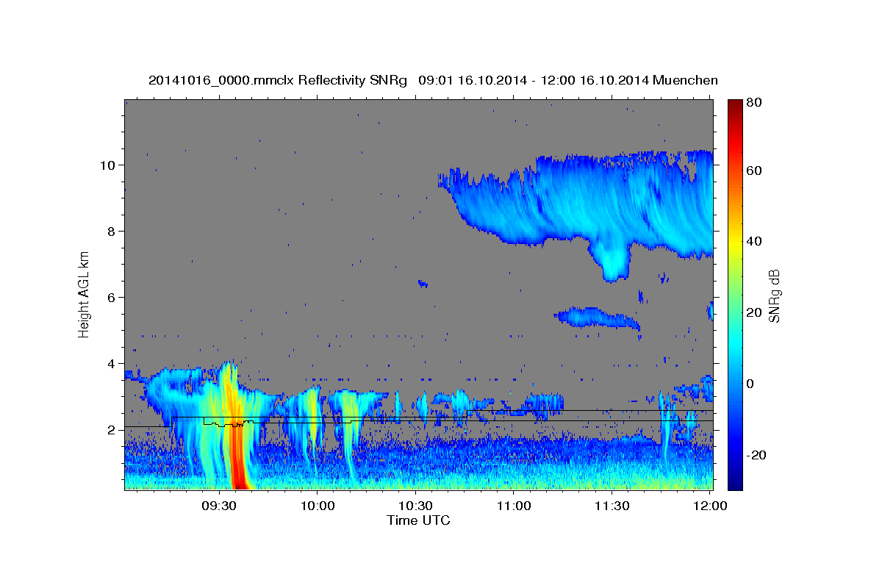
Task: Click the height tick label 4
Action: (110, 363)
